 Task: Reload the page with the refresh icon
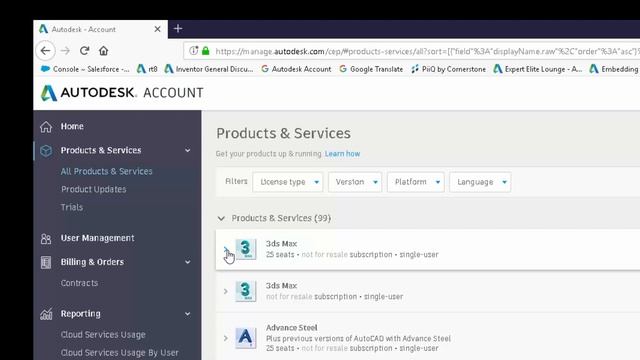click(x=84, y=51)
